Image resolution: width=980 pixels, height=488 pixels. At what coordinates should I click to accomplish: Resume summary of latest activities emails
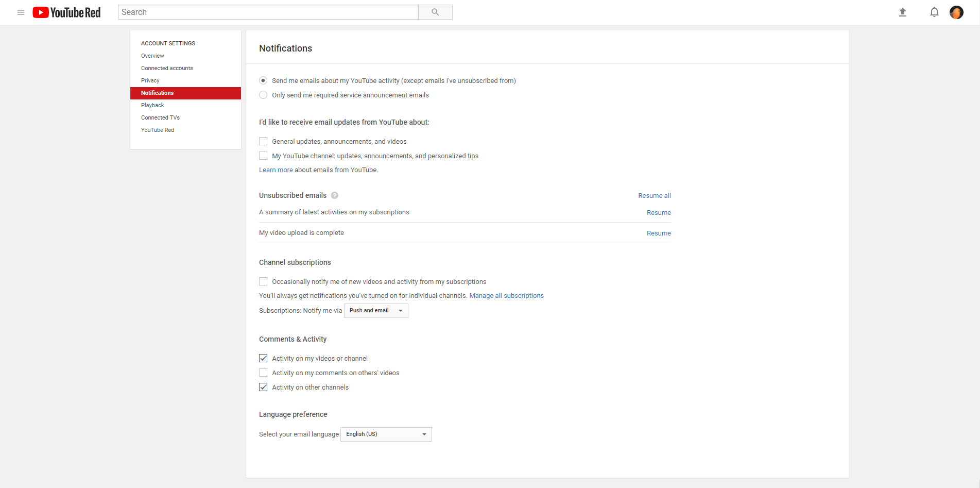coord(659,213)
